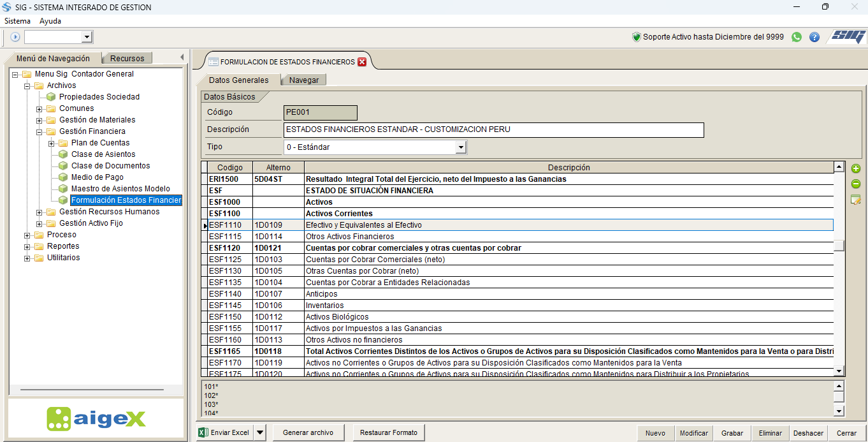Expand the Reportes folder
The width and height of the screenshot is (868, 442).
pos(27,246)
